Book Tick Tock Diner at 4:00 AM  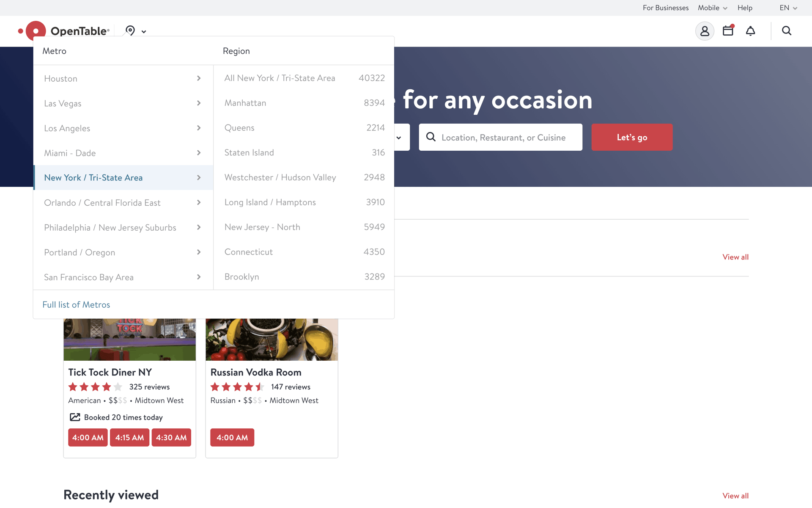88,437
